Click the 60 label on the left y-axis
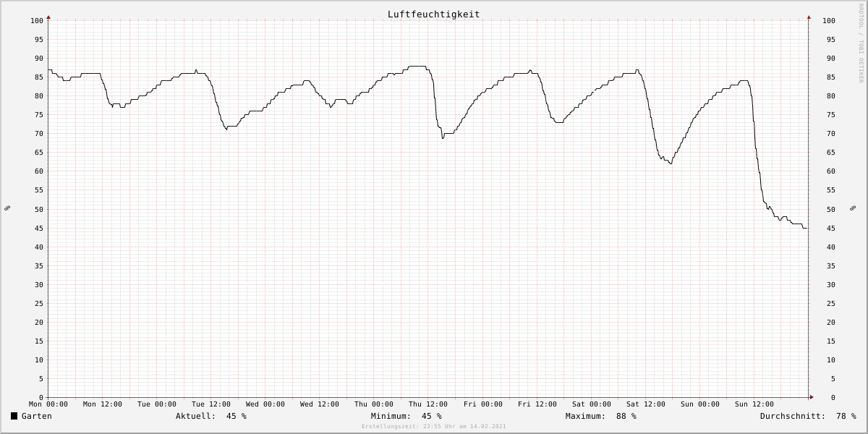This screenshot has width=868, height=434. coord(39,171)
